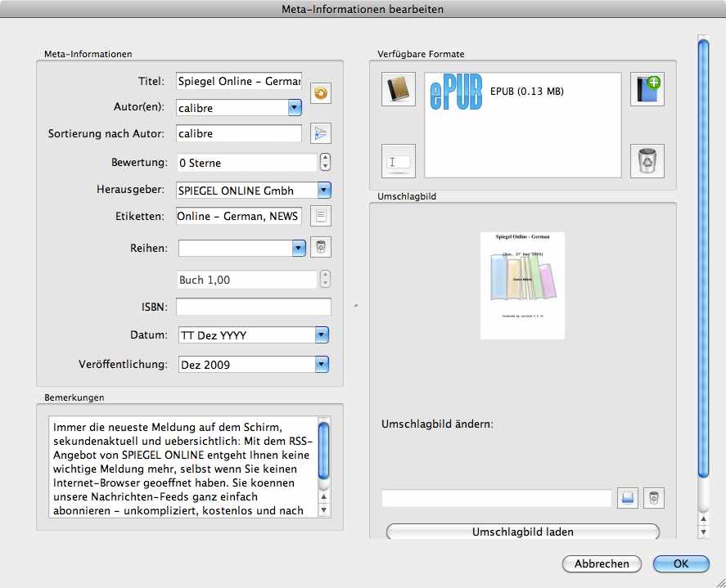Click the Abbrechen button
Screen dimensions: 726x588
602,563
